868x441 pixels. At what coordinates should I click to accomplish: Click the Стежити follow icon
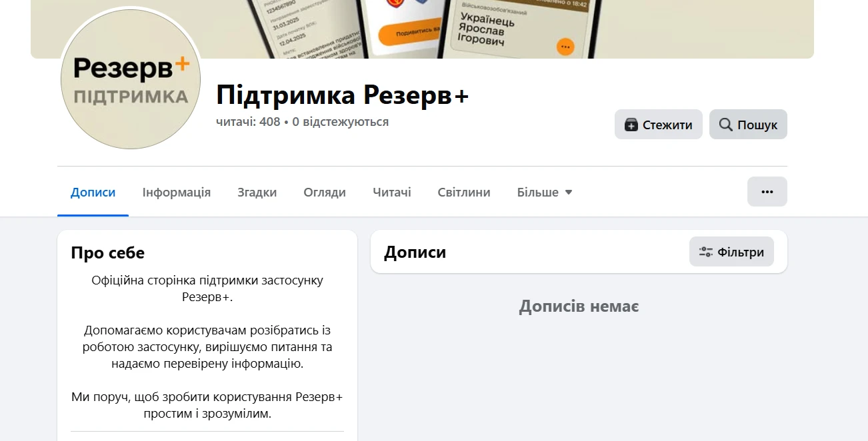point(631,125)
